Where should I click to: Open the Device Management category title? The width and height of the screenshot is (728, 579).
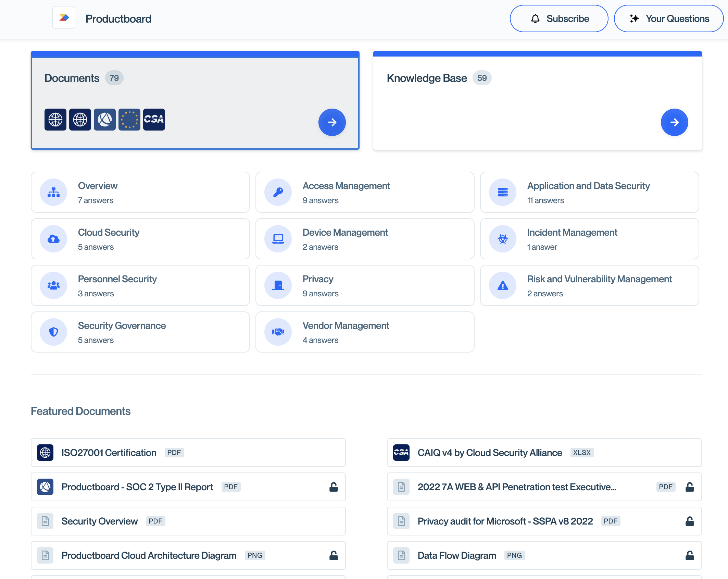[345, 232]
